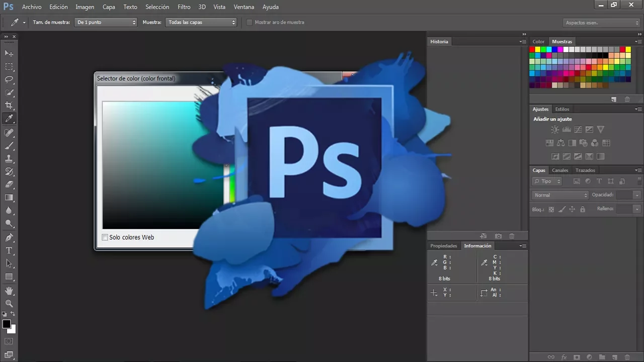Add a Levels adjustment
The height and width of the screenshot is (362, 644).
coord(567,130)
